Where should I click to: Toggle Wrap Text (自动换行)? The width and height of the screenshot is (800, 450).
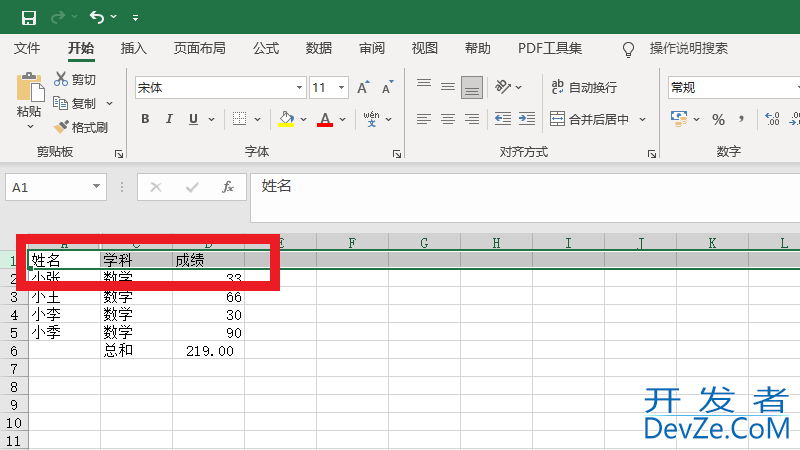click(x=584, y=87)
